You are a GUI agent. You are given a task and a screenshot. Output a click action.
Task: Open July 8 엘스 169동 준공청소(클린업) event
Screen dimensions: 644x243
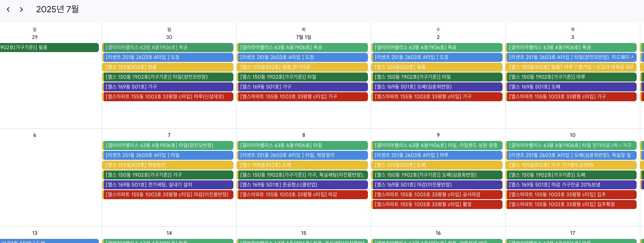tap(302, 185)
